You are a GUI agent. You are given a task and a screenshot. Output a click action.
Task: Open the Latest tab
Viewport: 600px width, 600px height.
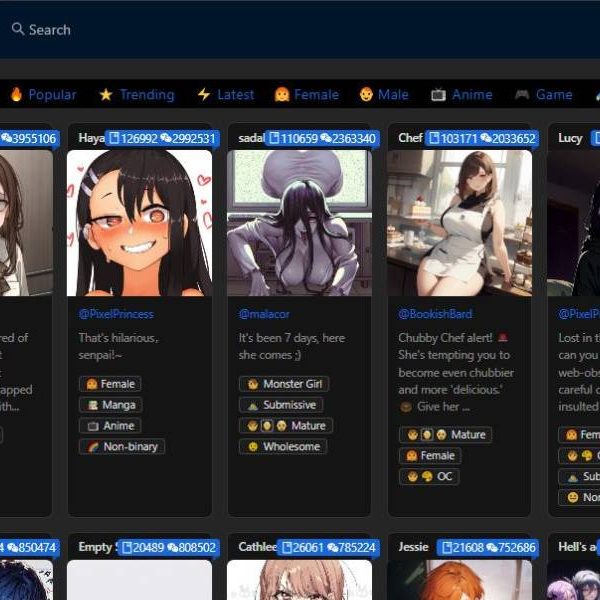(x=235, y=95)
